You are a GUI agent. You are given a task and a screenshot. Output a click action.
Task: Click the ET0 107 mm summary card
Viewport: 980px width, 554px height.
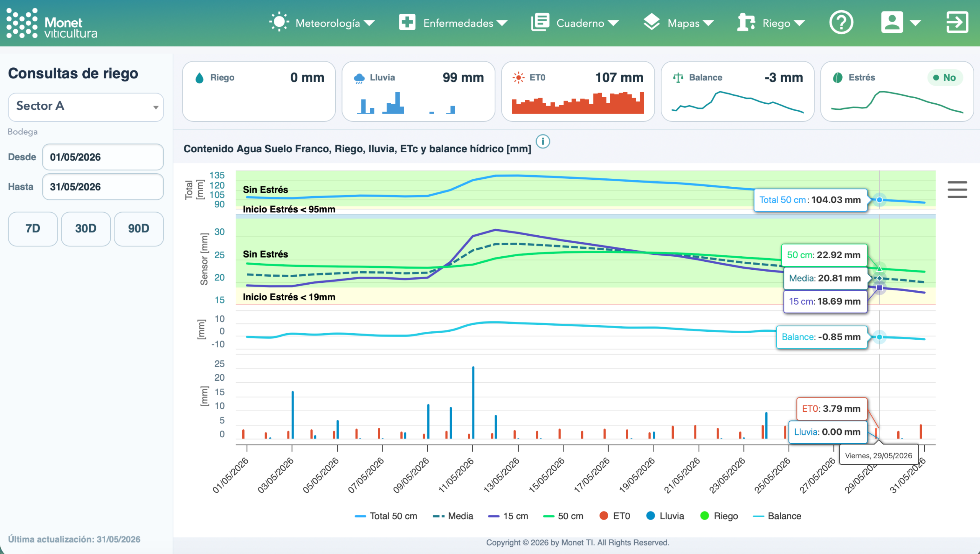[578, 91]
